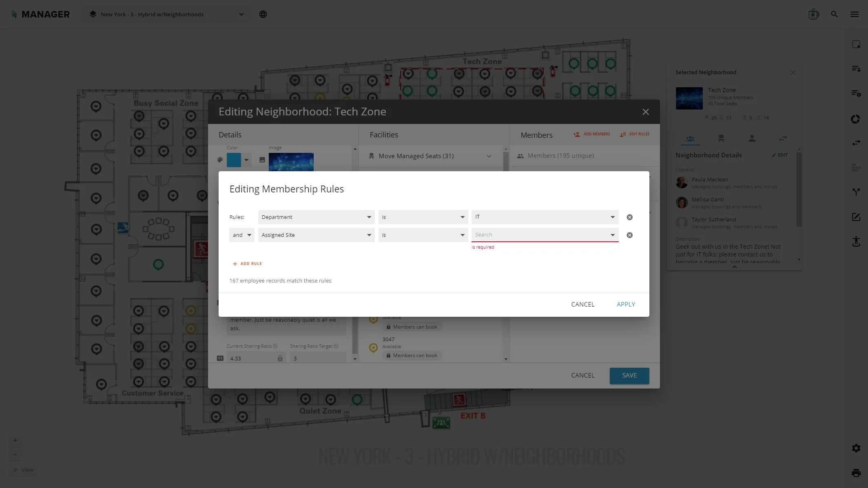The width and height of the screenshot is (868, 488).
Task: Open the hamburger menu at top right
Action: [x=855, y=14]
